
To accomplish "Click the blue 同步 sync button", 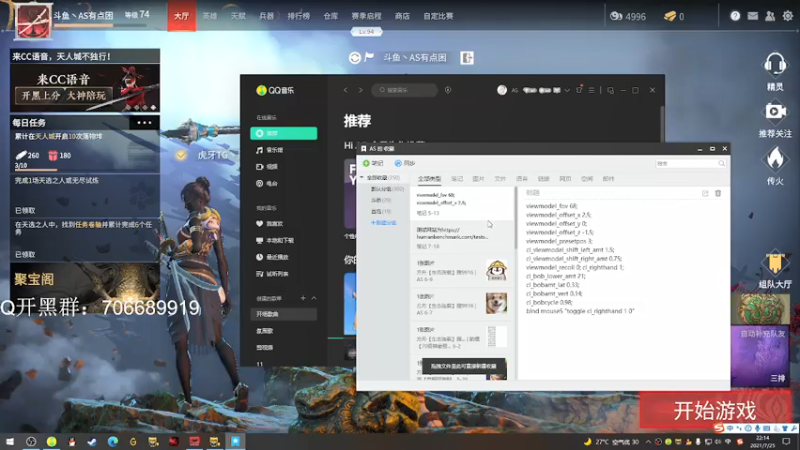I will pyautogui.click(x=405, y=163).
